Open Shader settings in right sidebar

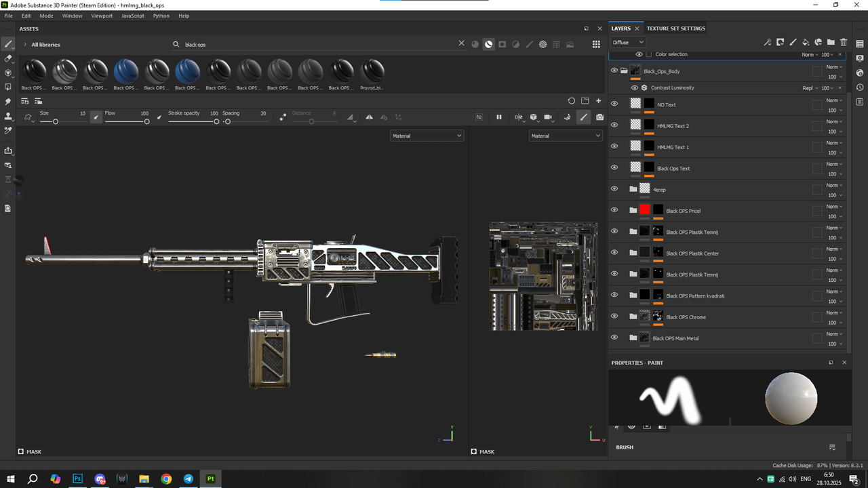[860, 73]
